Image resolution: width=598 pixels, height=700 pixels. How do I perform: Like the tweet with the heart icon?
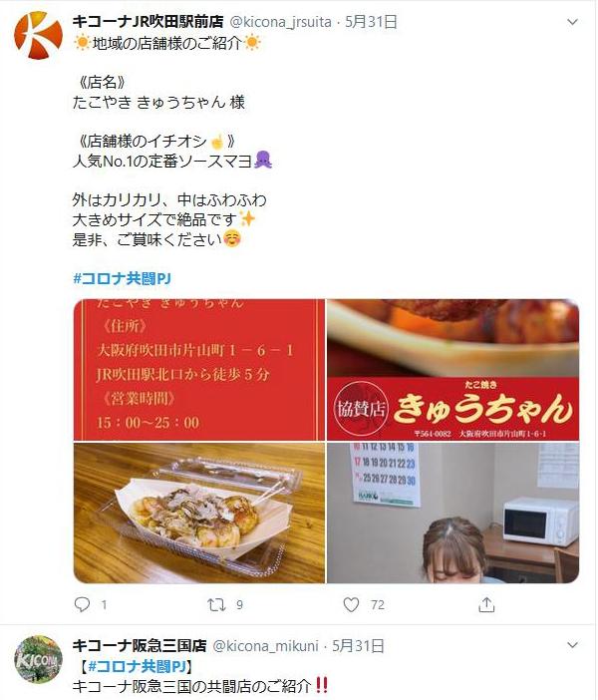pyautogui.click(x=351, y=605)
